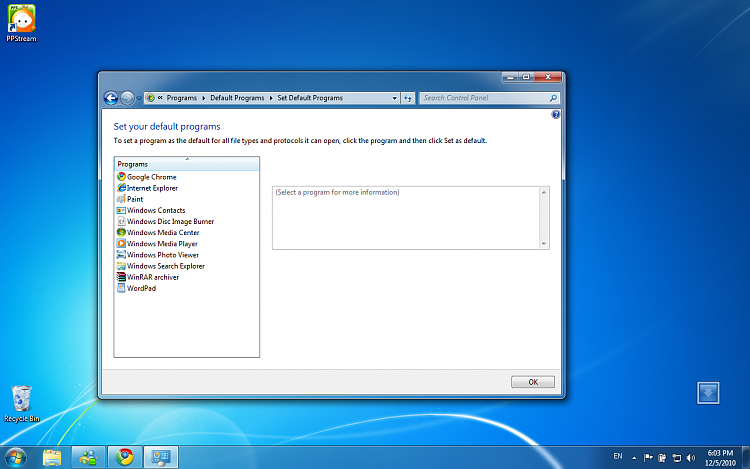The height and width of the screenshot is (469, 750).
Task: Click the Forward navigation arrow
Action: (127, 98)
